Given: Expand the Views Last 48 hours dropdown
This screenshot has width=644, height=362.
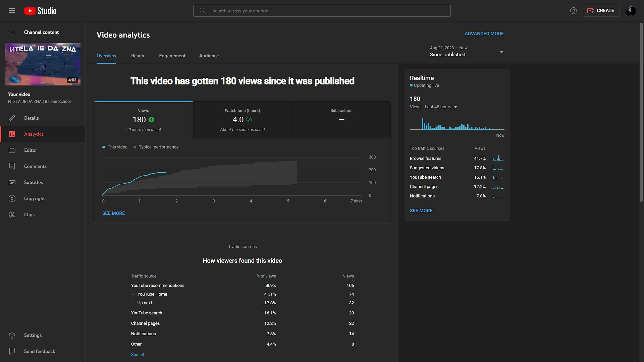Looking at the screenshot, I should coord(434,107).
